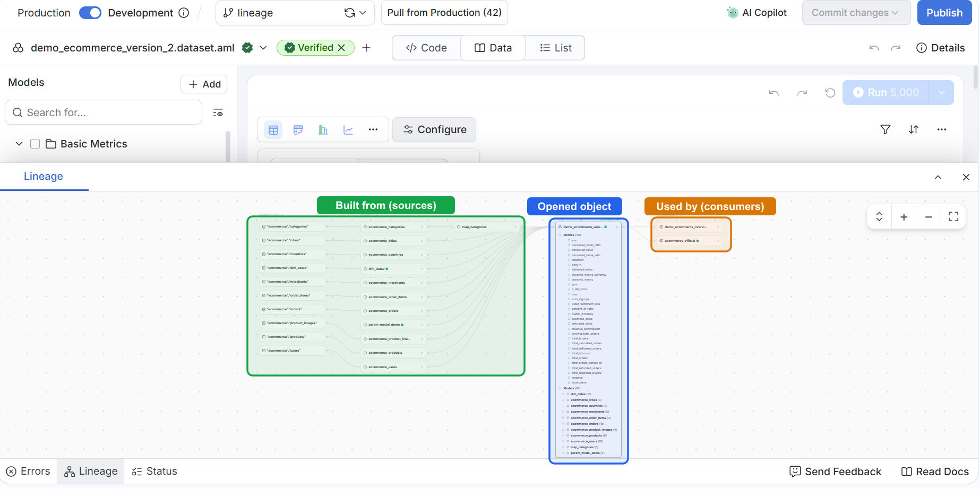Click the Configure button

434,130
